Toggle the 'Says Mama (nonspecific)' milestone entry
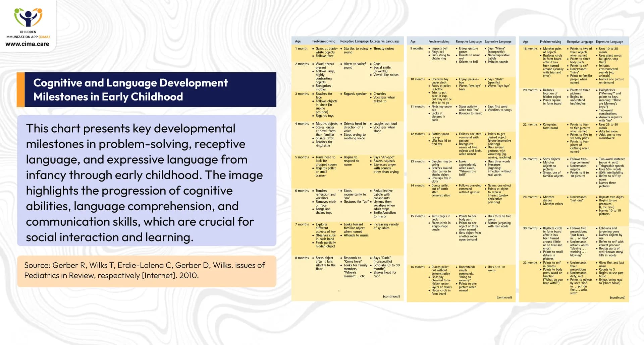 click(498, 50)
